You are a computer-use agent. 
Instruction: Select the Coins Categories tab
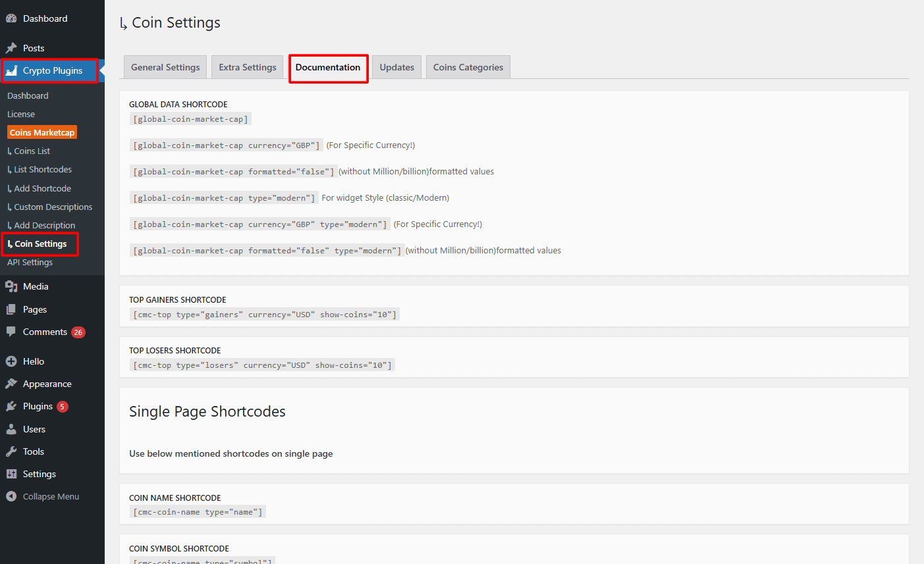tap(468, 67)
